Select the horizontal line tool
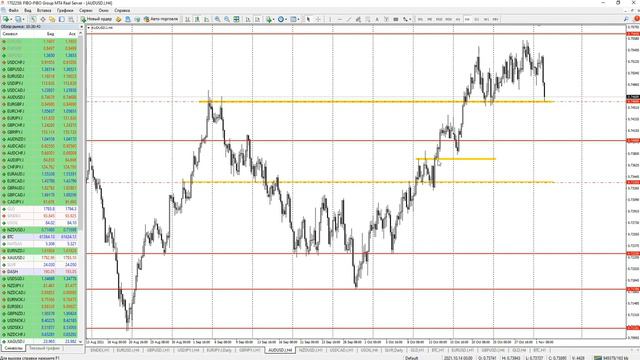 pos(339,19)
